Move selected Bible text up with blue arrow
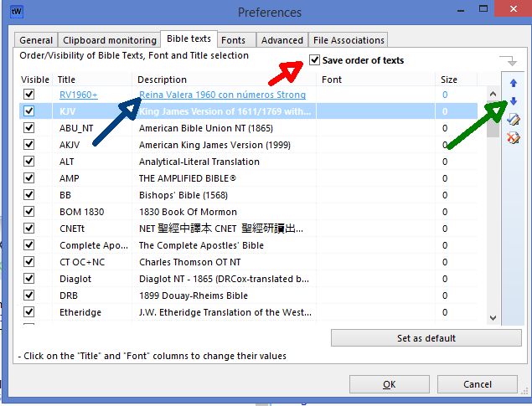 click(514, 83)
